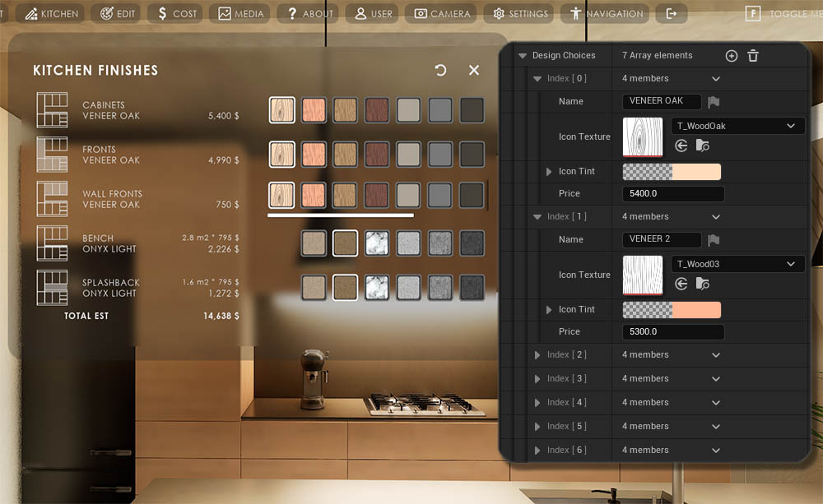Select the white marble swatch for Splashback

[377, 288]
